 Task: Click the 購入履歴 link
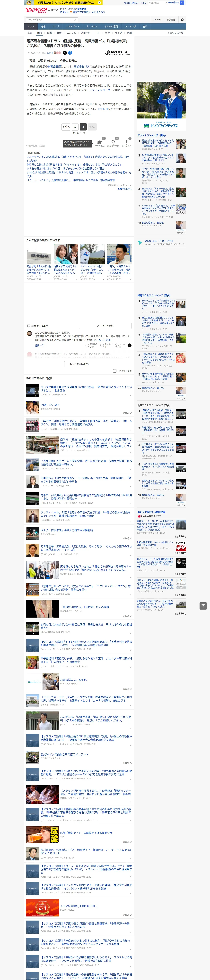pos(171,19)
